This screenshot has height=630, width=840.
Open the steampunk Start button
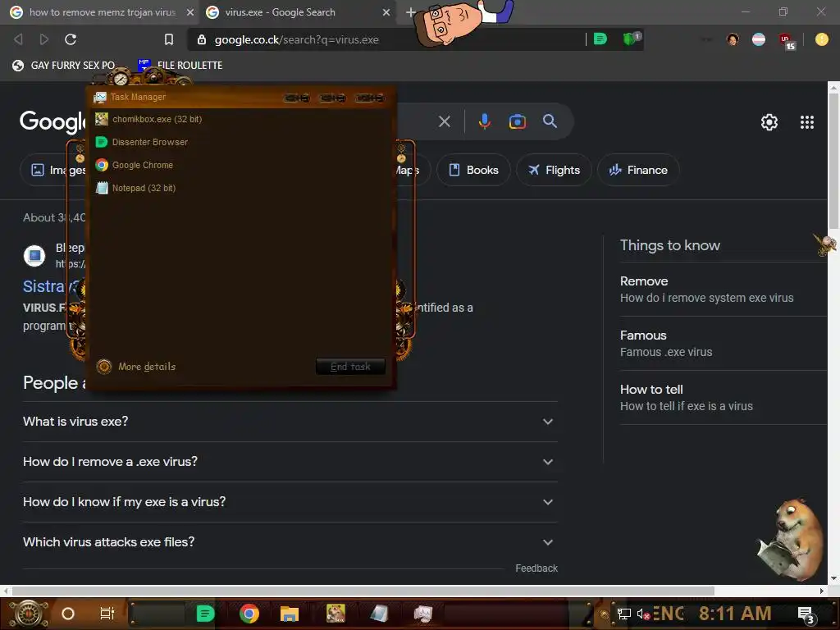tap(29, 614)
